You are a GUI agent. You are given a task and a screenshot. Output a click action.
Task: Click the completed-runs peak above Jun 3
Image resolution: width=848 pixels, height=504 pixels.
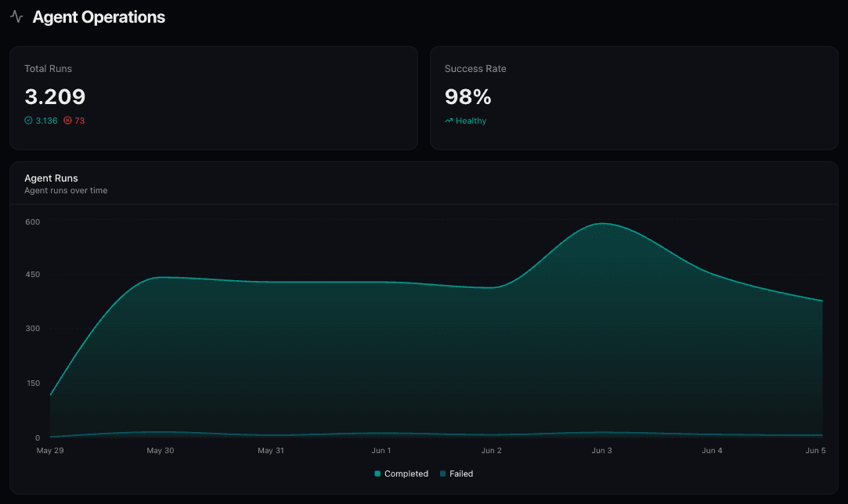[602, 223]
